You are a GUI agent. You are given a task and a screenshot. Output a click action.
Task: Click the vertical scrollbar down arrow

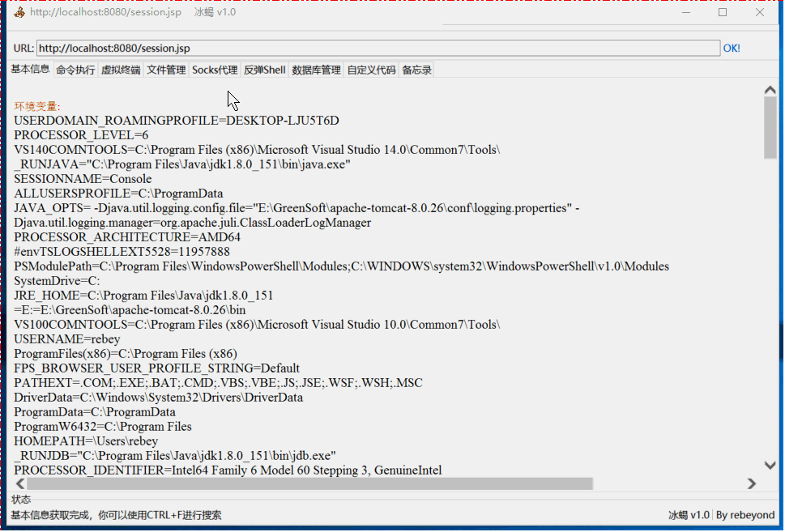coord(770,466)
